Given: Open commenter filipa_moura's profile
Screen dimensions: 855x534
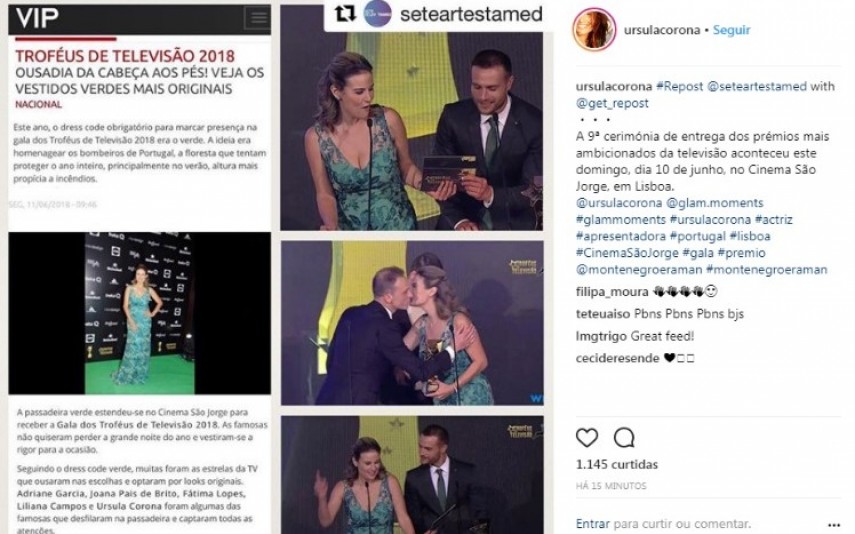Looking at the screenshot, I should coord(612,292).
